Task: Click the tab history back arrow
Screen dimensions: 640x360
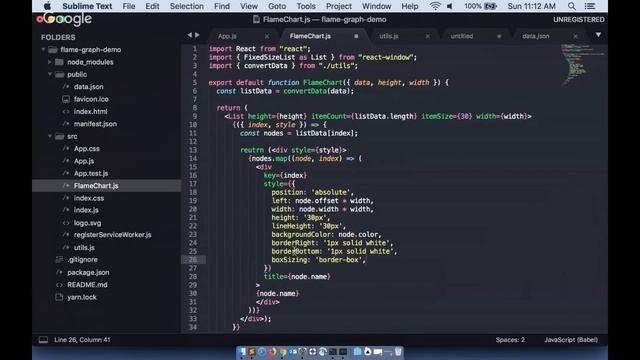Action: tap(189, 36)
